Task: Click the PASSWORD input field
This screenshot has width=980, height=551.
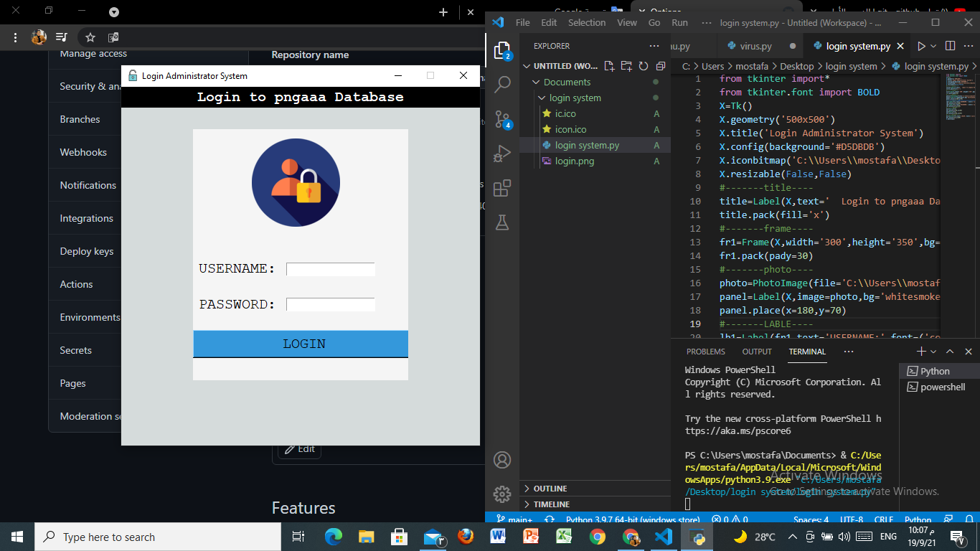Action: point(330,305)
